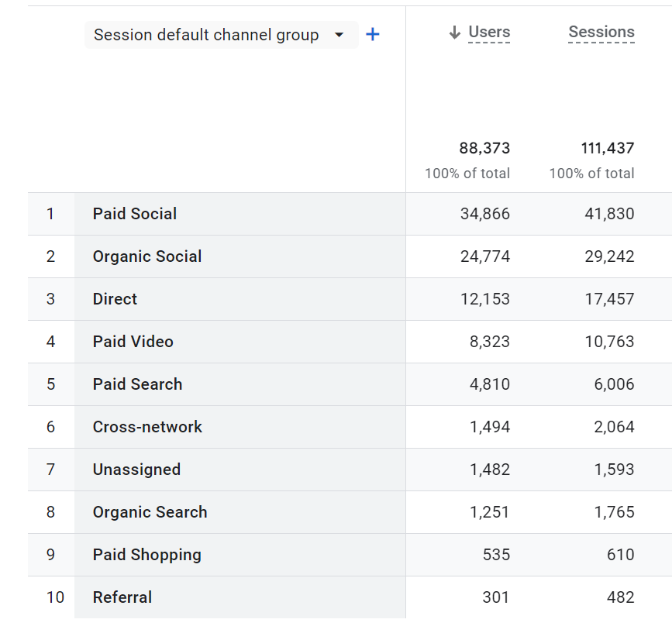Click Unassigned sessions value 1,593
This screenshot has width=672, height=640.
pos(614,470)
